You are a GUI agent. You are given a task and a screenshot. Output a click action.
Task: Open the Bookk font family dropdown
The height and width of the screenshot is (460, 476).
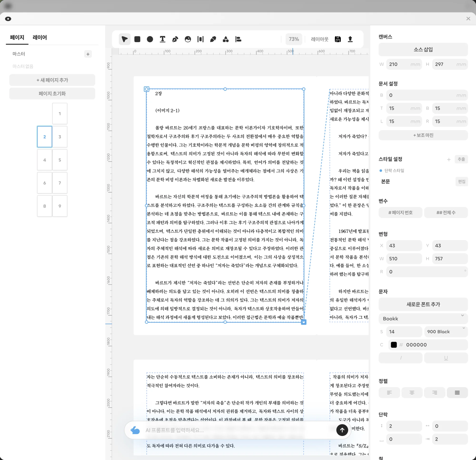point(423,318)
